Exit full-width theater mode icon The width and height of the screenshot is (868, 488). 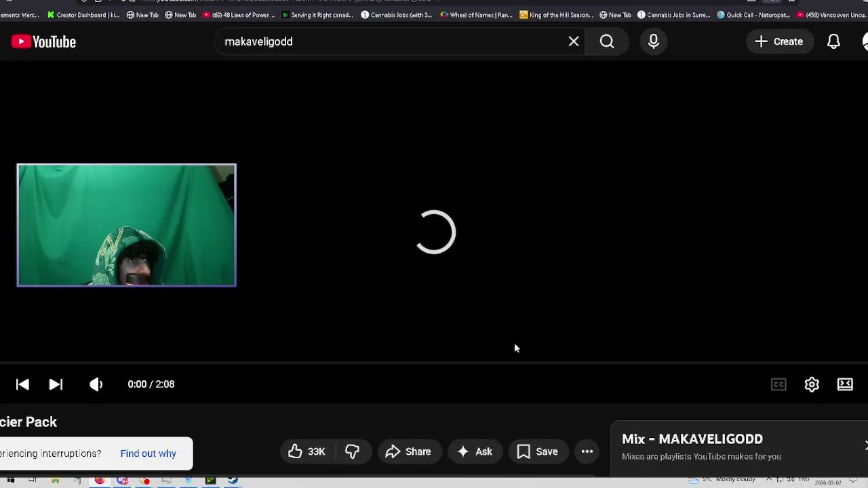tap(845, 384)
